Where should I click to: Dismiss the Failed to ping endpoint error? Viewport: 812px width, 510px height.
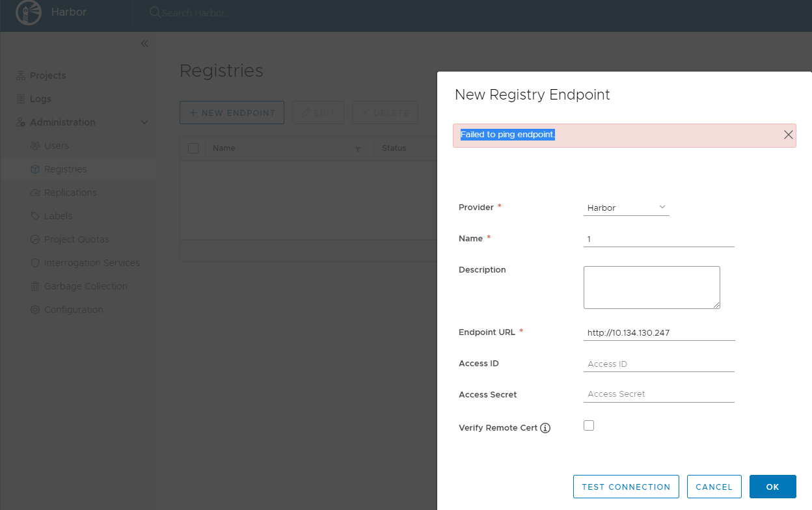click(788, 135)
